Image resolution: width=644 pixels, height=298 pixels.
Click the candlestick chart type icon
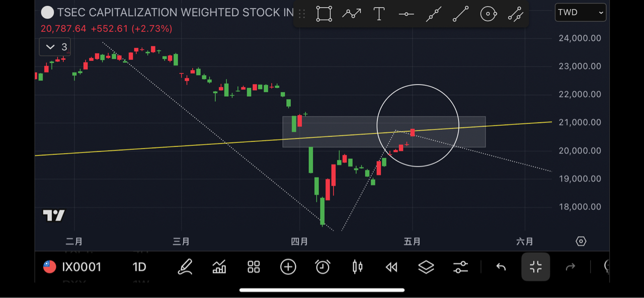coord(357,267)
